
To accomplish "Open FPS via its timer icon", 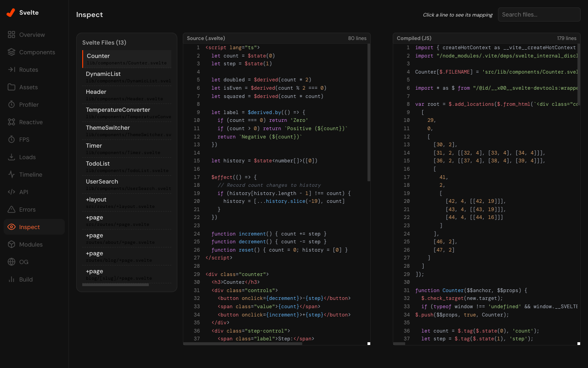I will click(11, 139).
